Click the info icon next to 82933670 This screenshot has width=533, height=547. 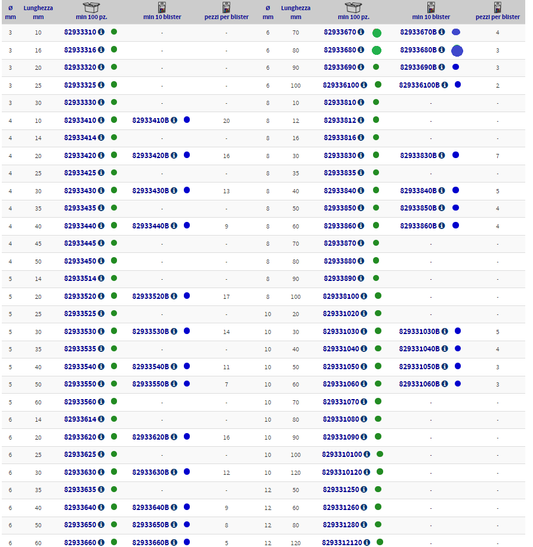pyautogui.click(x=361, y=32)
